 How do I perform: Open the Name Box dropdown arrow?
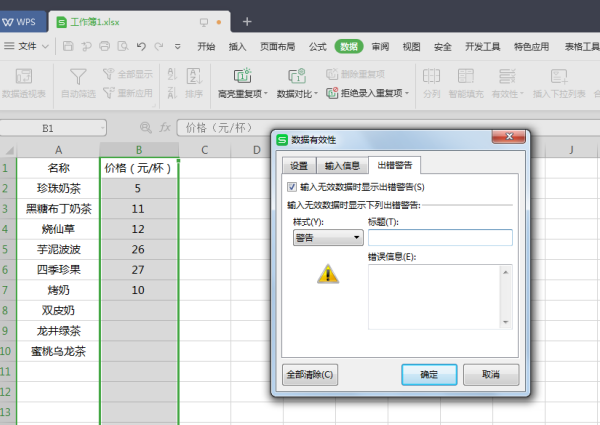pyautogui.click(x=102, y=128)
